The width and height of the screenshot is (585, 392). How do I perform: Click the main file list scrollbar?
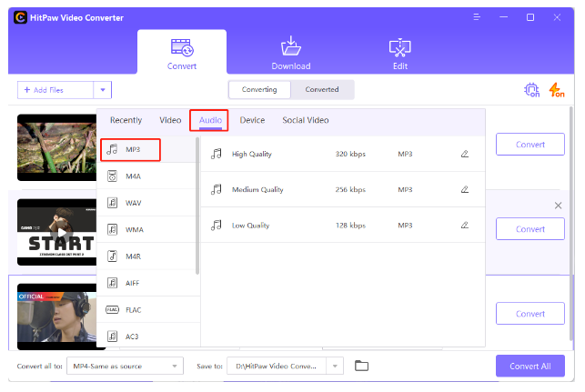coord(571,224)
